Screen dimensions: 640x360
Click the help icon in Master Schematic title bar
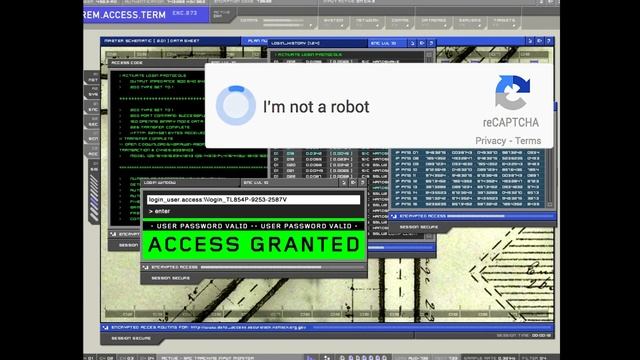point(549,41)
